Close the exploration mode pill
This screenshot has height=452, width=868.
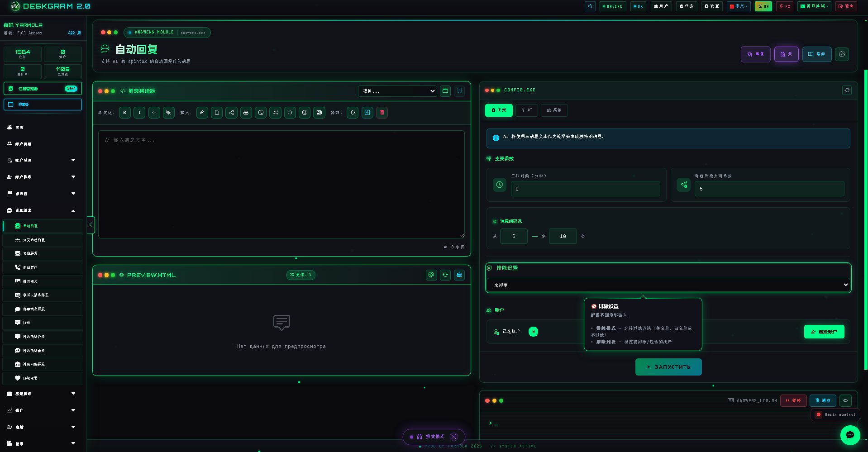pyautogui.click(x=454, y=437)
